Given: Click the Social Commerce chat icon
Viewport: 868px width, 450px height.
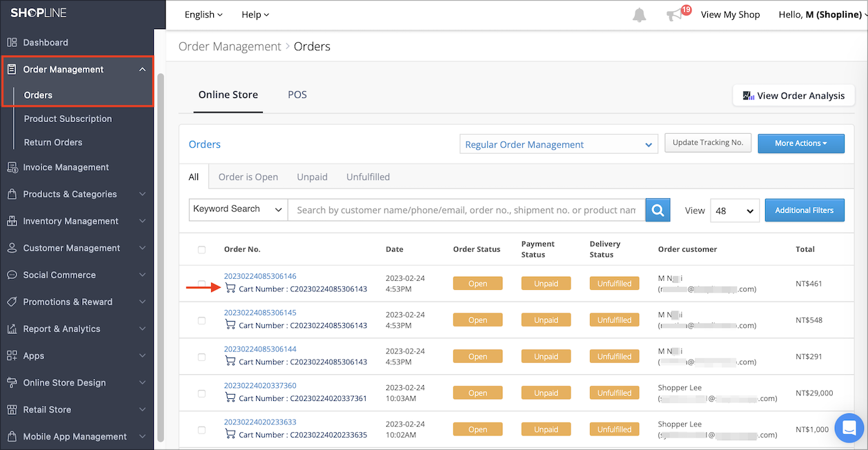Looking at the screenshot, I should pyautogui.click(x=12, y=275).
